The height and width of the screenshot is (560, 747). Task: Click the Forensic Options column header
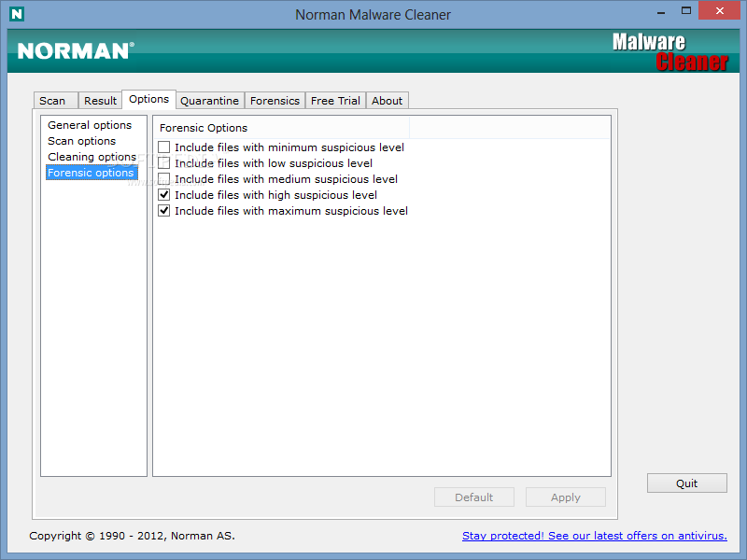click(x=281, y=128)
